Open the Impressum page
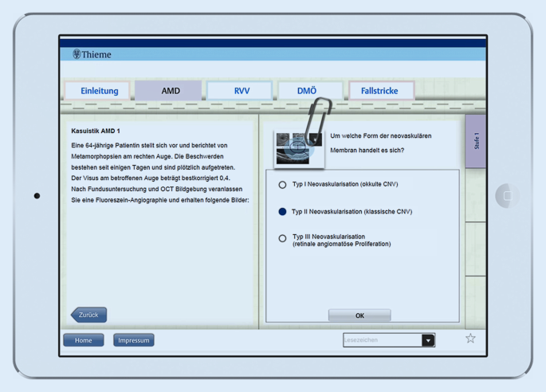Image resolution: width=546 pixels, height=392 pixels. 134,340
